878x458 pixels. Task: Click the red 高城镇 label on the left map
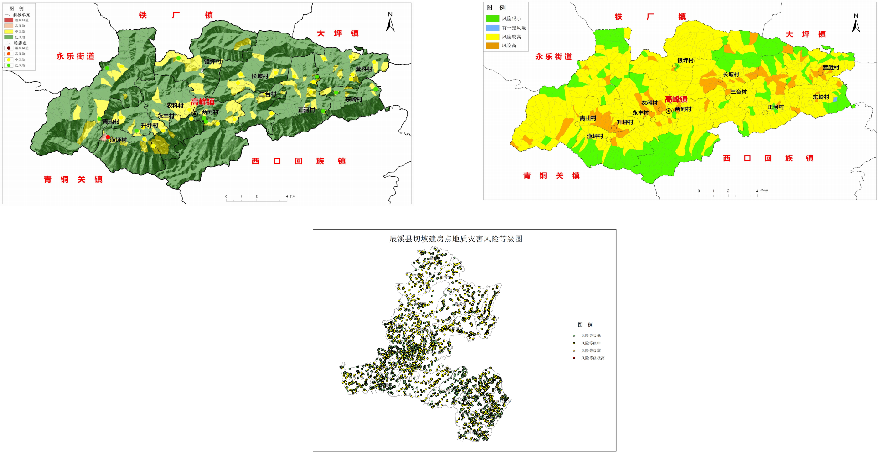pos(203,101)
